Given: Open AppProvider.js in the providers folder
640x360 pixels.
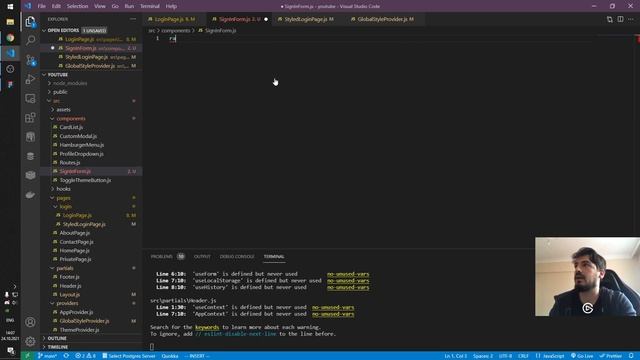Looking at the screenshot, I should point(76,312).
